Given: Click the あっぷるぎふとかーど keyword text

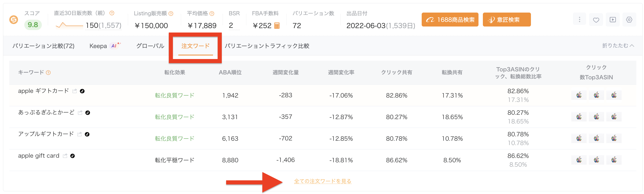Looking at the screenshot, I should coord(46,113).
